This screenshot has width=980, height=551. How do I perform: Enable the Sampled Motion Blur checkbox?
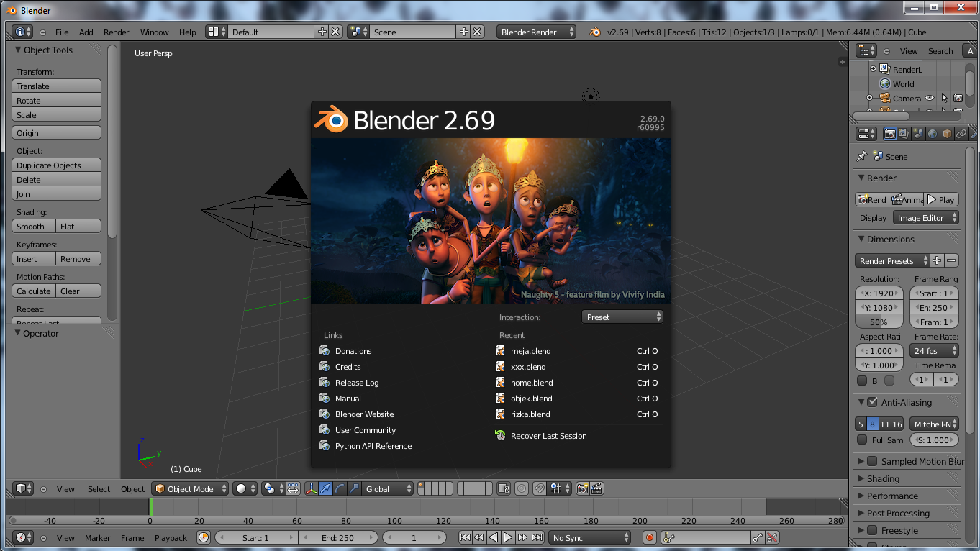point(872,461)
